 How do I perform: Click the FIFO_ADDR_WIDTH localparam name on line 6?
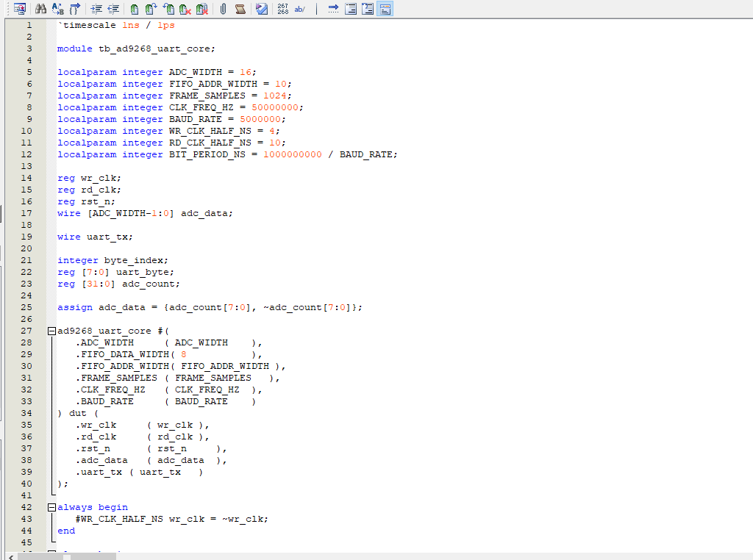tap(213, 84)
